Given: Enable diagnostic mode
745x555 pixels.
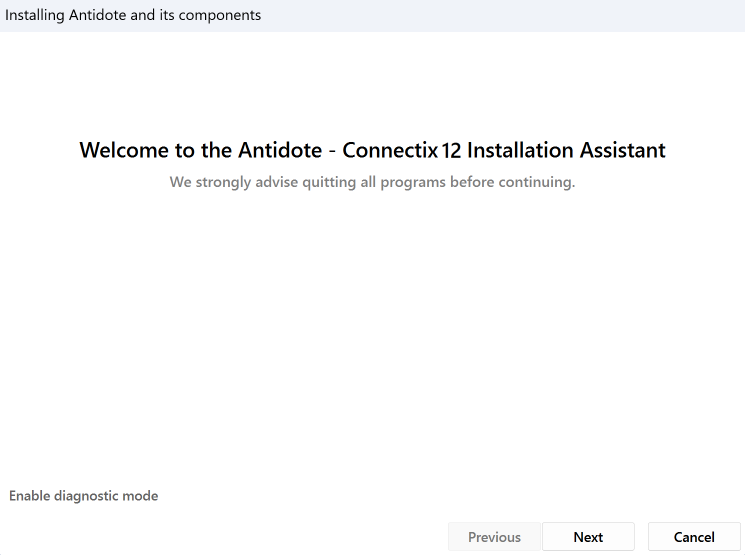Looking at the screenshot, I should pos(84,496).
